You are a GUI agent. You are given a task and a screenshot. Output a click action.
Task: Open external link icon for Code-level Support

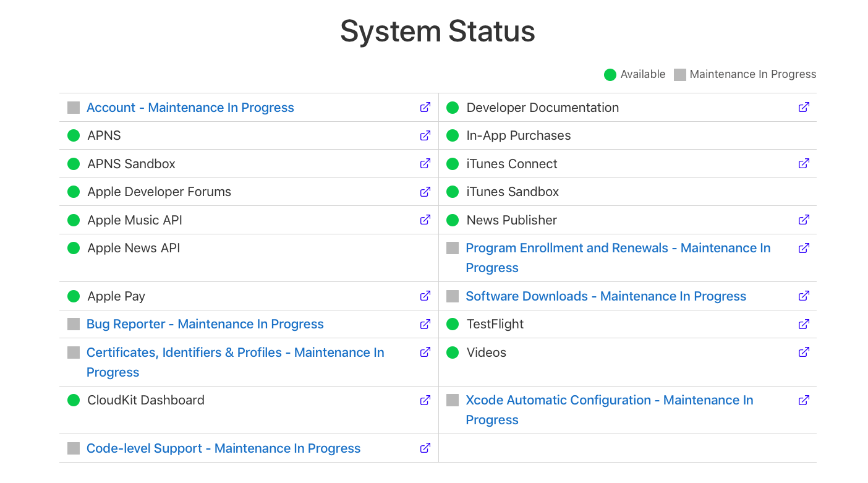(x=425, y=448)
